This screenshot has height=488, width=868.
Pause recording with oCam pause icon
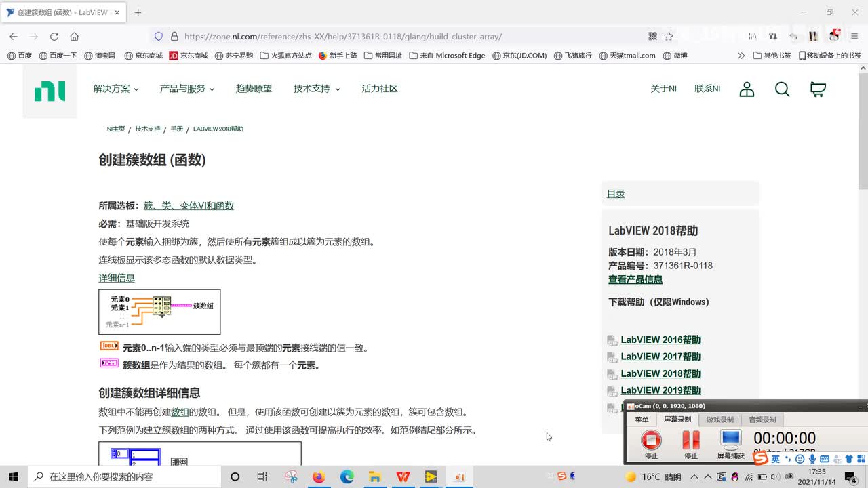click(x=690, y=440)
